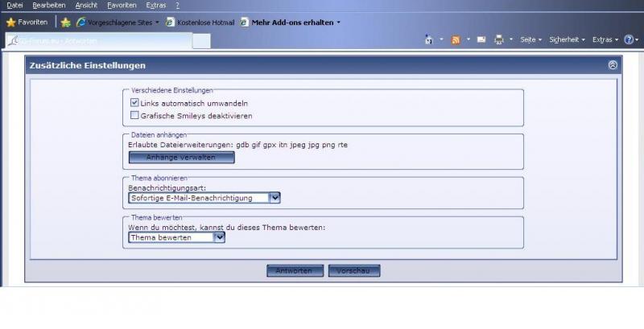Open a new empty browser tab
Screen dimensions: 644x329
(201, 40)
